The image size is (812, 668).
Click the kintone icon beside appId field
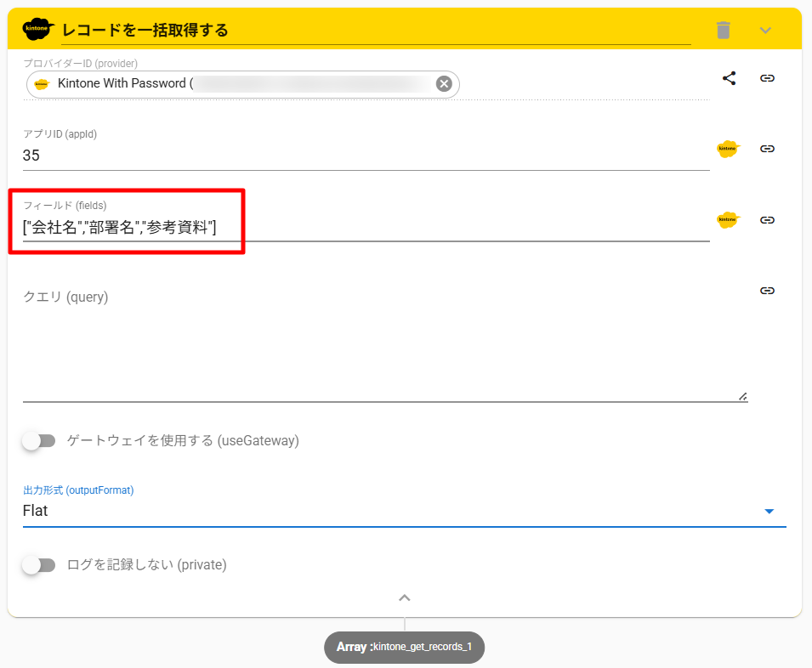(728, 149)
